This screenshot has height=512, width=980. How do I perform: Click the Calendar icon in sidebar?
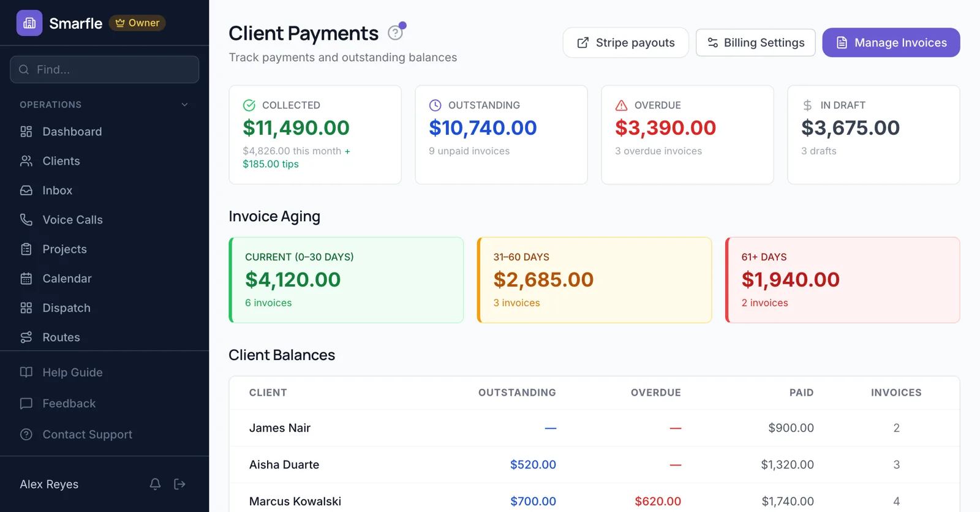(26, 279)
